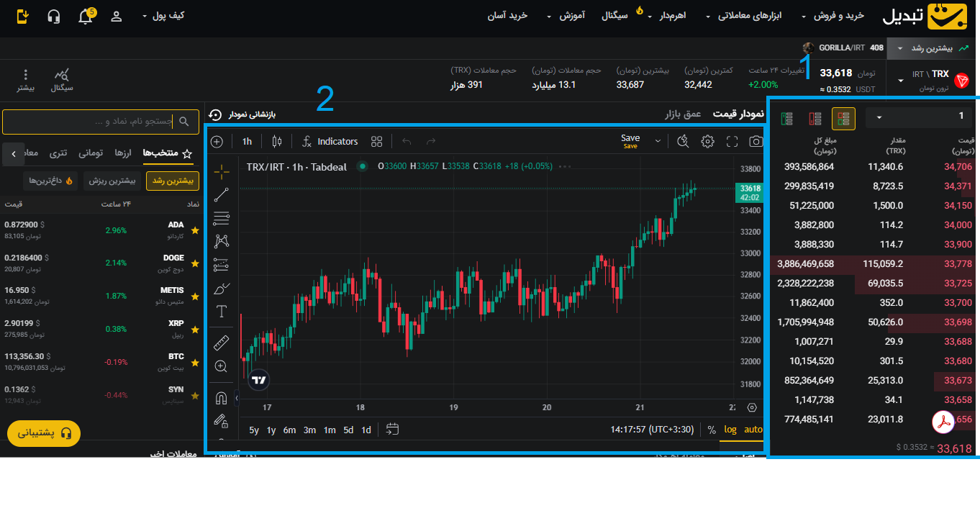The height and width of the screenshot is (521, 980).
Task: Select the trend line drawing tool
Action: coord(221,194)
